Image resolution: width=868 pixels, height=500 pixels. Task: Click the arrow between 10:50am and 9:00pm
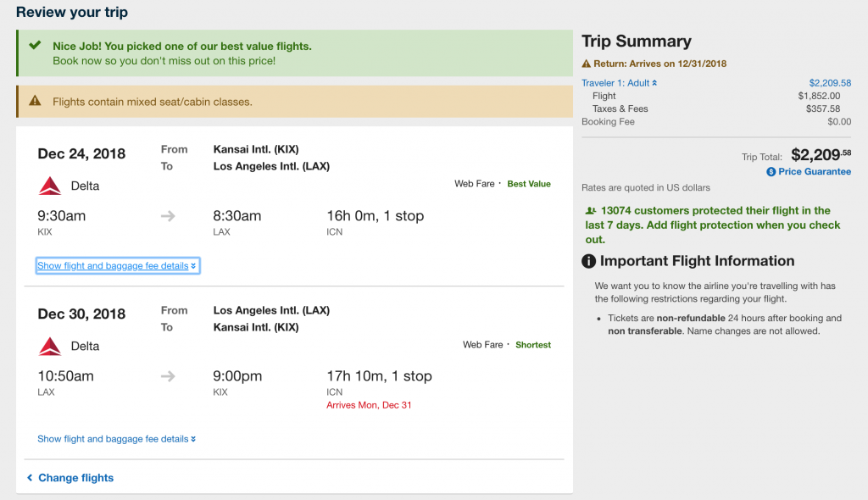[168, 376]
